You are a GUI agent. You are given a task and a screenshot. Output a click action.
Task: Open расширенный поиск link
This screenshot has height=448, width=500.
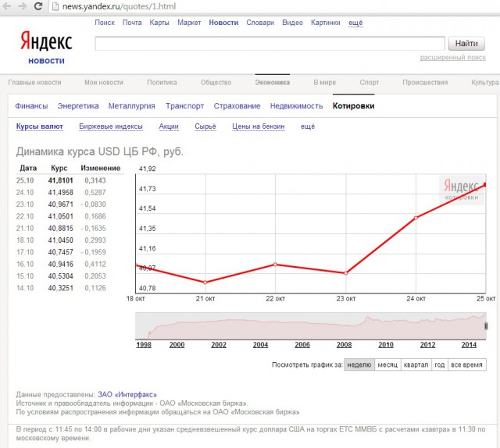(x=453, y=57)
